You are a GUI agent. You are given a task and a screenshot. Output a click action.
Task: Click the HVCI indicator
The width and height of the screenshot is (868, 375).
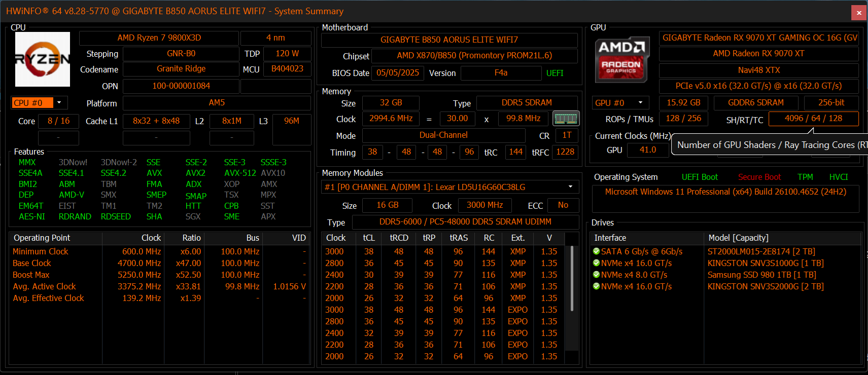click(x=839, y=177)
